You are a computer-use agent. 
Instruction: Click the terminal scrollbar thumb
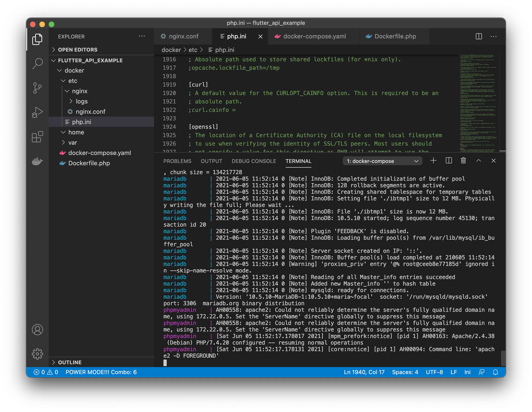click(503, 358)
